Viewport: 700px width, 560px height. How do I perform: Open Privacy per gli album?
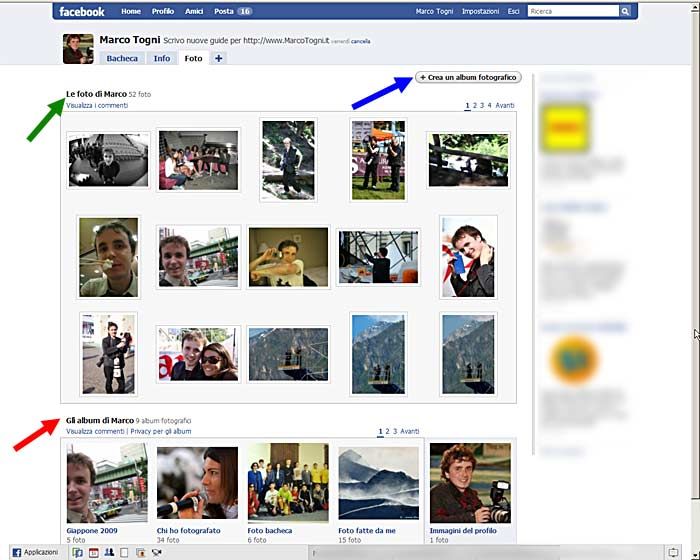(x=161, y=431)
